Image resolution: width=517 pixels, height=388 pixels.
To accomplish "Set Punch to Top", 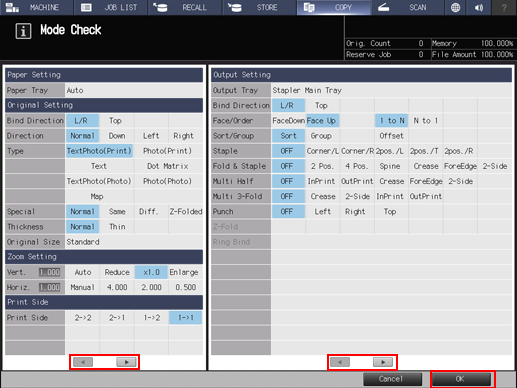I will (391, 212).
